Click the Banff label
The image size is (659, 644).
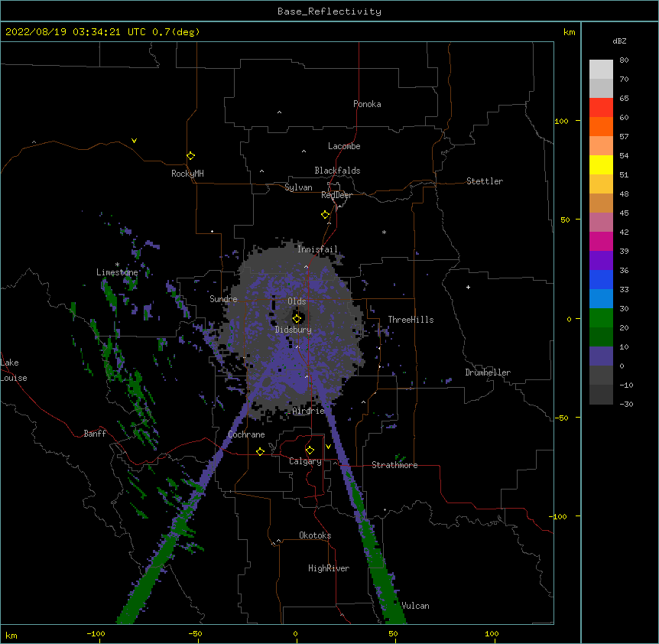point(95,434)
